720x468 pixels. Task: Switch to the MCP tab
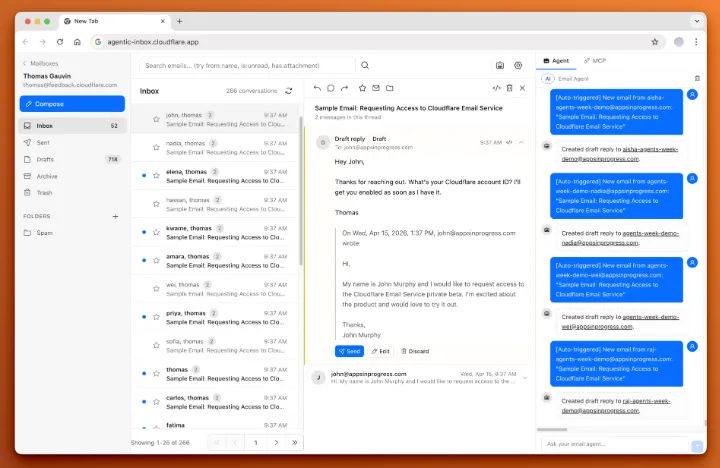tap(595, 61)
